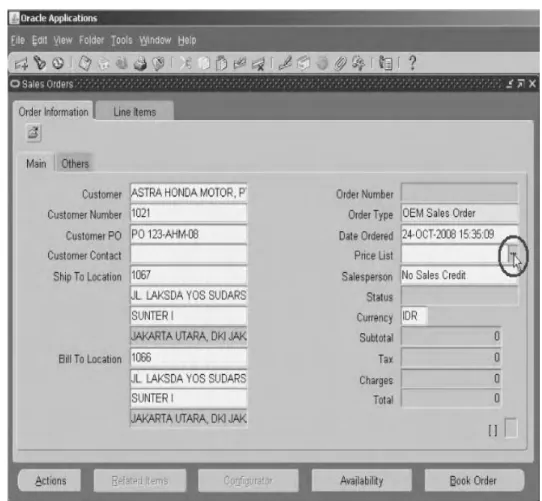Click the Save icon in the toolbar
This screenshot has height=501, width=542.
click(x=85, y=64)
